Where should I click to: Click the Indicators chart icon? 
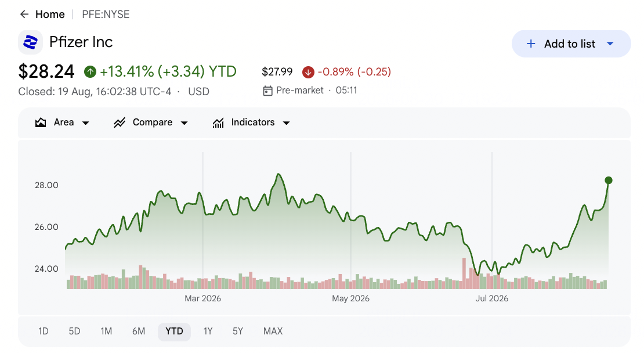click(x=218, y=123)
